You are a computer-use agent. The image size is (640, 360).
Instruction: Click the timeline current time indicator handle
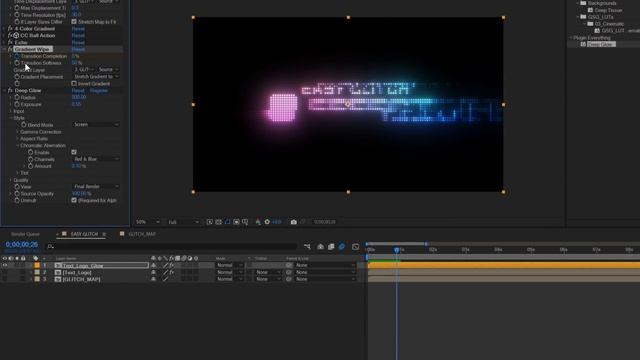pyautogui.click(x=397, y=250)
